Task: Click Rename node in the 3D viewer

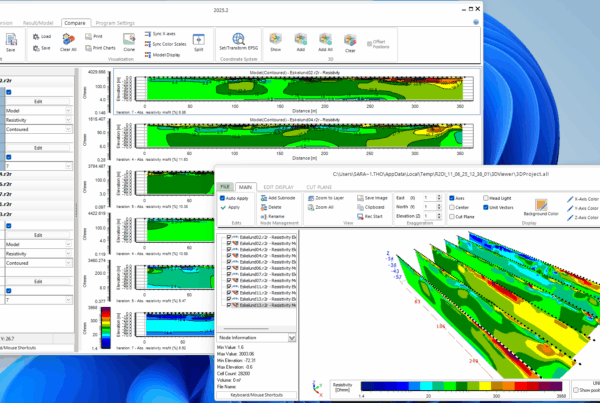Action: click(272, 217)
